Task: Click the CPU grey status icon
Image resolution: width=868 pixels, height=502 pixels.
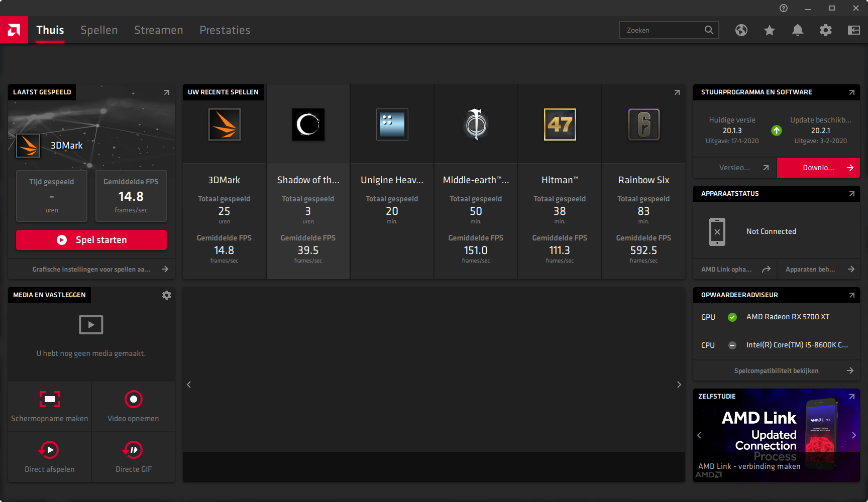Action: (x=732, y=345)
